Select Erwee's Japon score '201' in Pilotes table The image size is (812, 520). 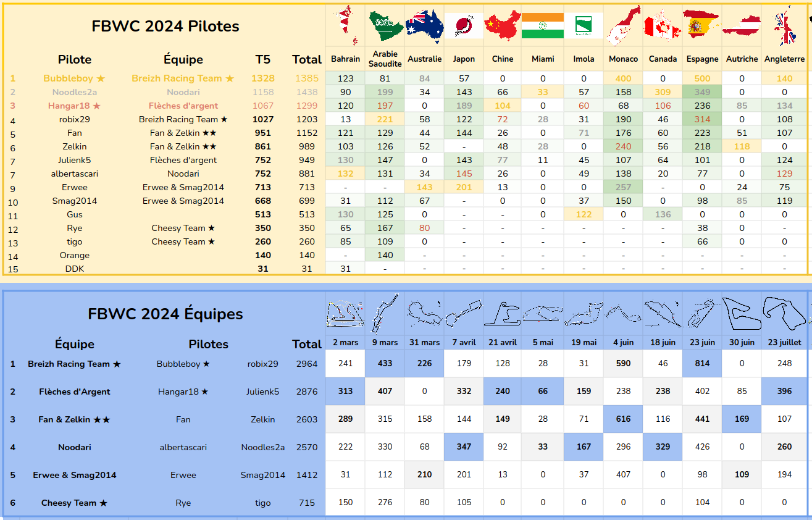coord(464,187)
